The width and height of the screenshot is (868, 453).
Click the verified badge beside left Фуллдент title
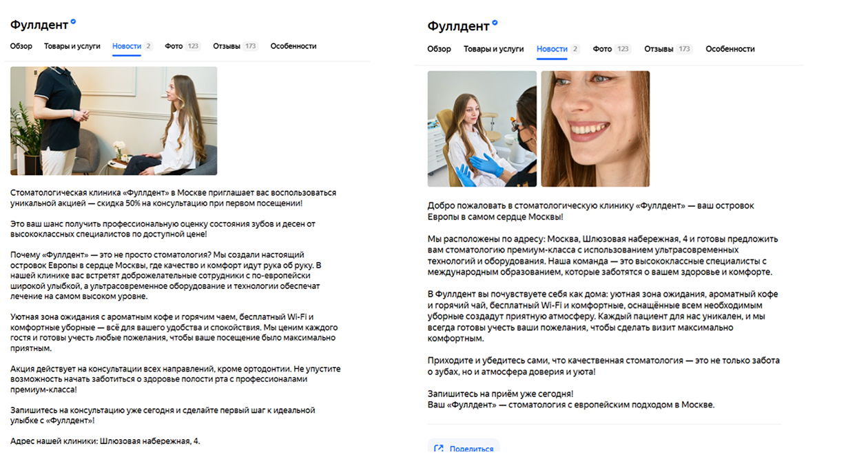click(74, 22)
